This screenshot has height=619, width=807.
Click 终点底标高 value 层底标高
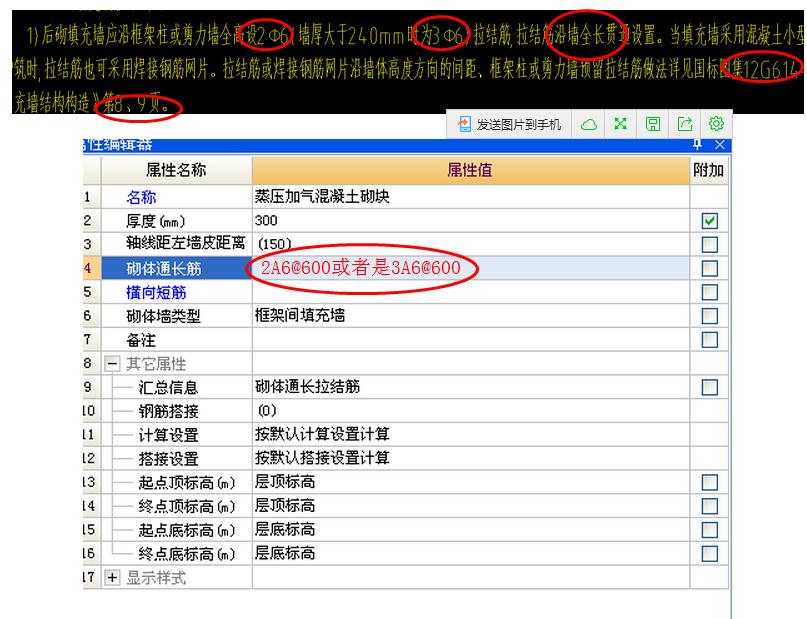click(x=285, y=553)
